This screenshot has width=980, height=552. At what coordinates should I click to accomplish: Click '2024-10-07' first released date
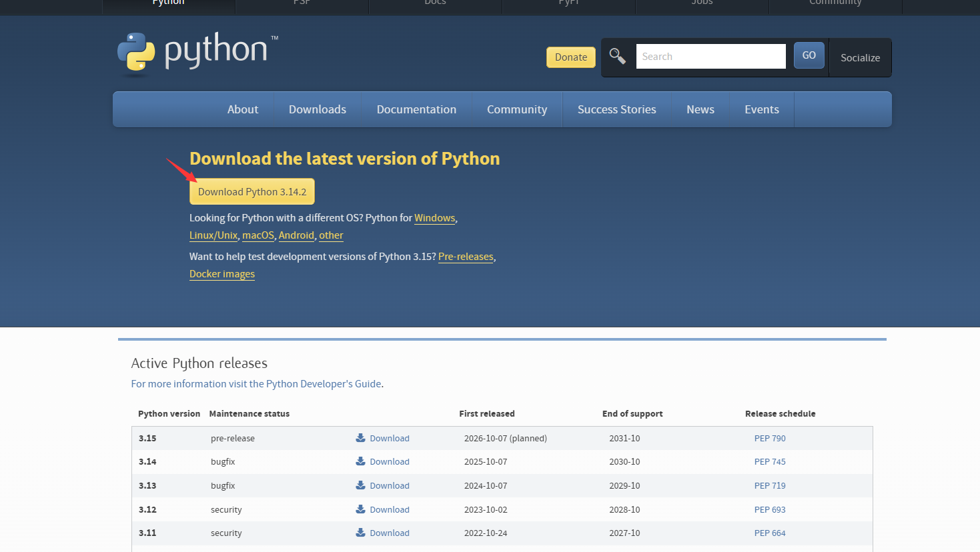[486, 485]
